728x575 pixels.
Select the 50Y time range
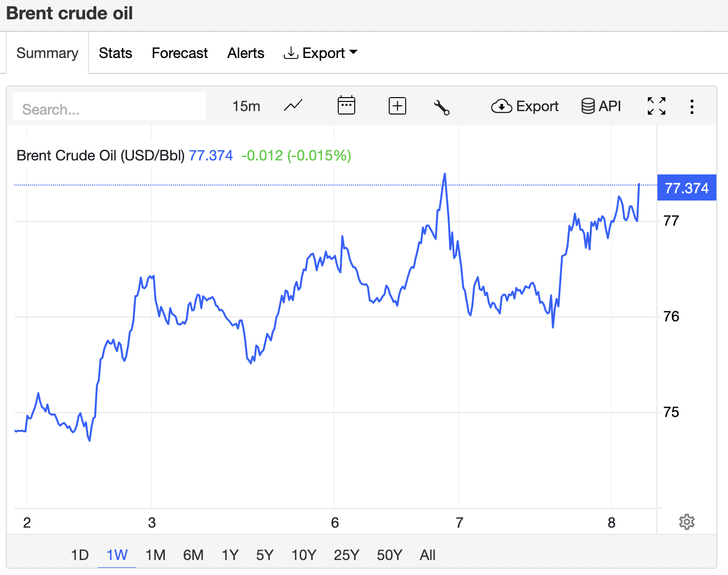click(x=390, y=555)
